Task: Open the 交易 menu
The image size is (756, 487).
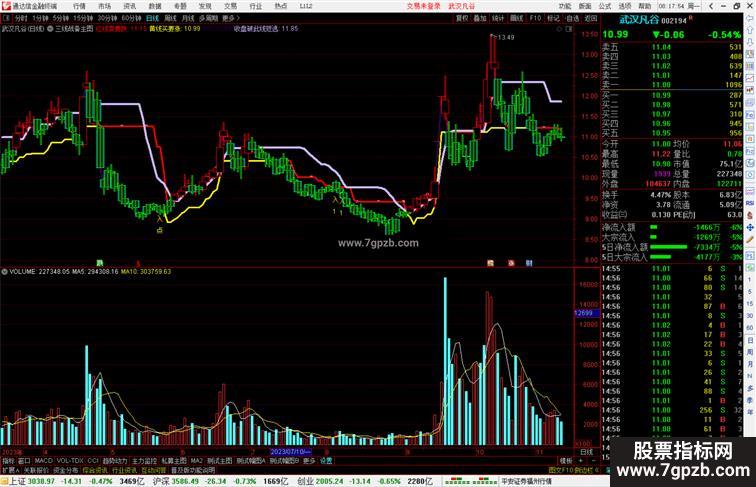Action: point(230,6)
